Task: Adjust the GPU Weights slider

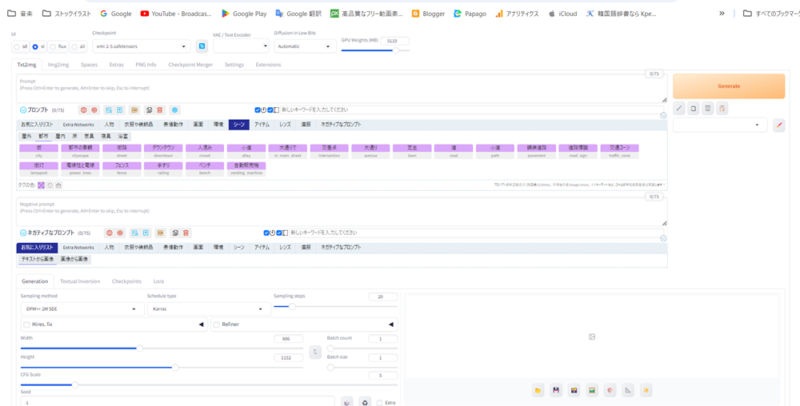Action: point(375,50)
